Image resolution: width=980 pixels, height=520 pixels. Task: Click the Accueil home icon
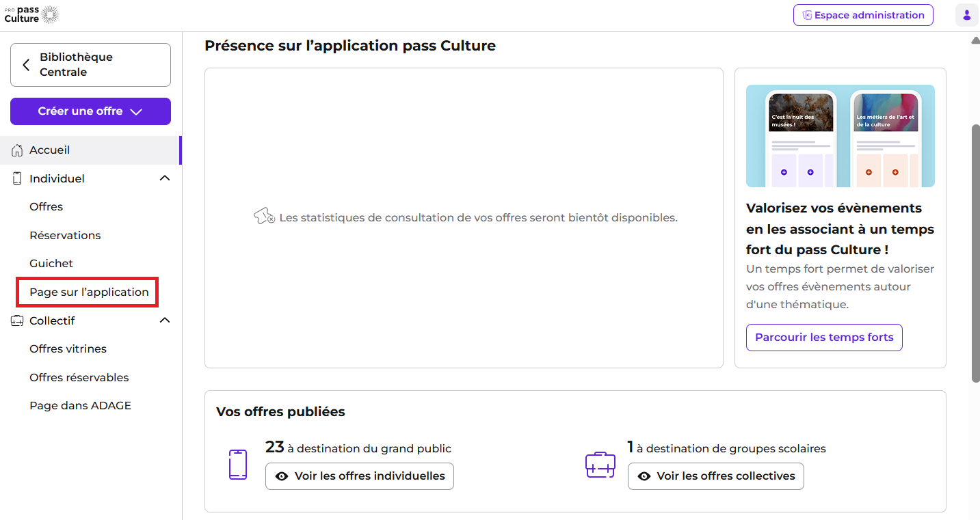17,150
